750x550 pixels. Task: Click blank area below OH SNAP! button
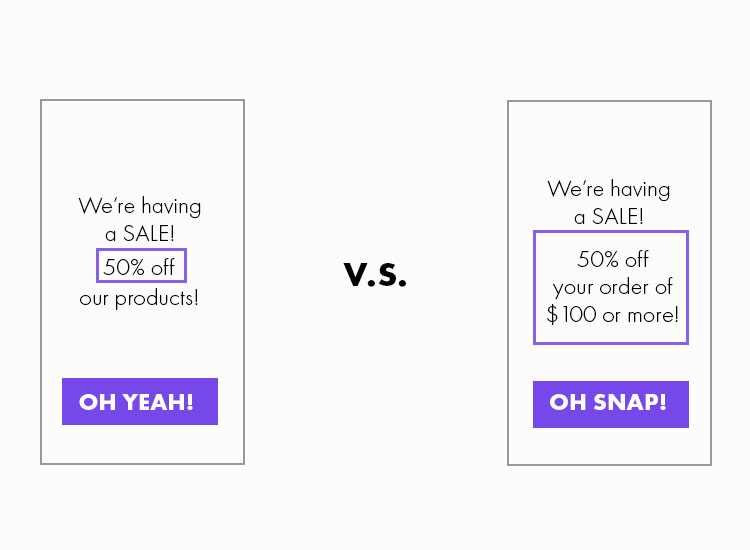point(609,446)
